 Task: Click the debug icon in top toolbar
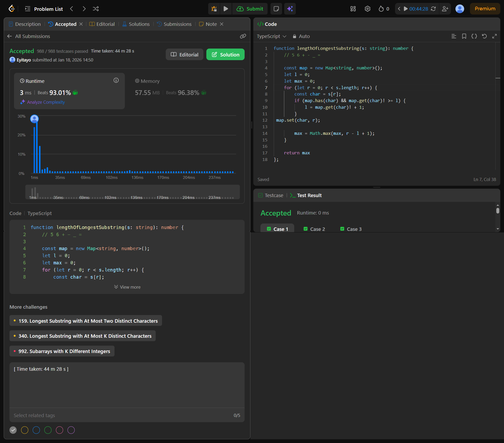tap(214, 9)
